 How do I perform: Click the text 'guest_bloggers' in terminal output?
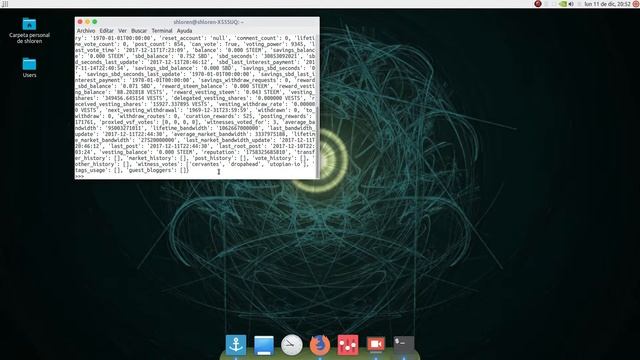tap(150, 170)
